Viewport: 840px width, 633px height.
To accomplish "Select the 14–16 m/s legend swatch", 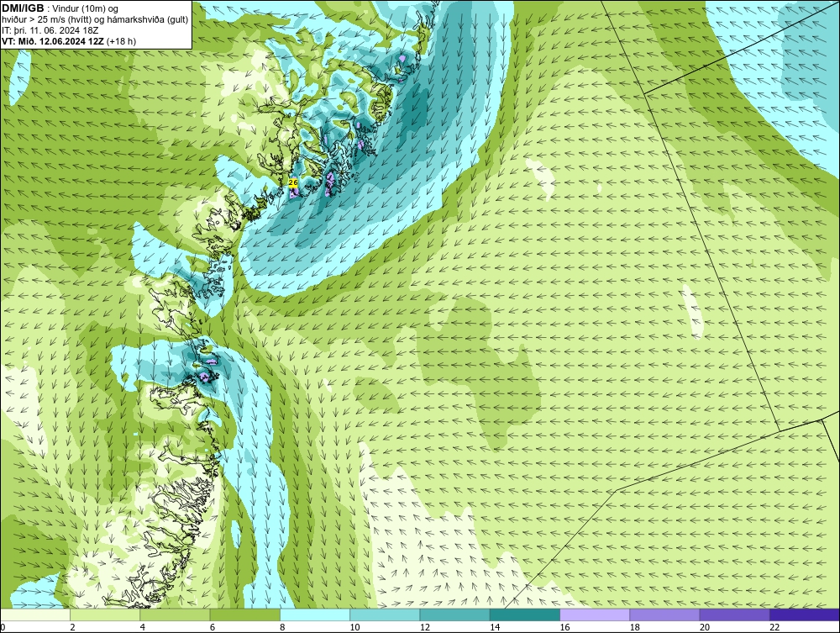I will click(525, 615).
